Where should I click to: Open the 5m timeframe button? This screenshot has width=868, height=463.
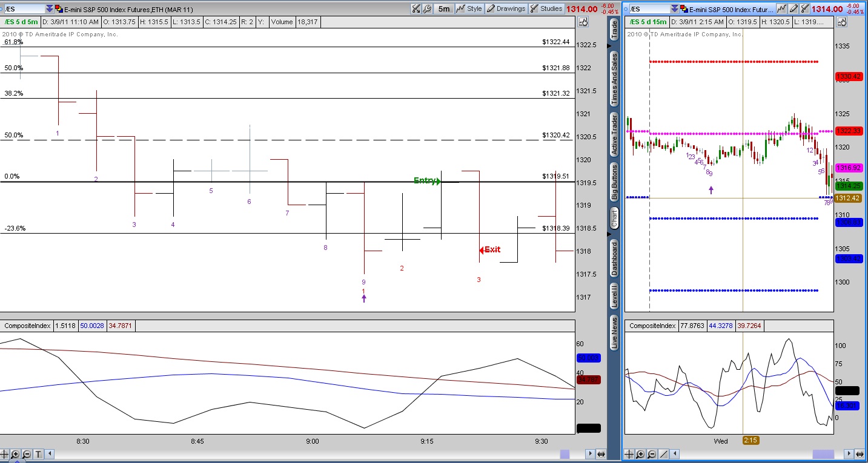444,9
